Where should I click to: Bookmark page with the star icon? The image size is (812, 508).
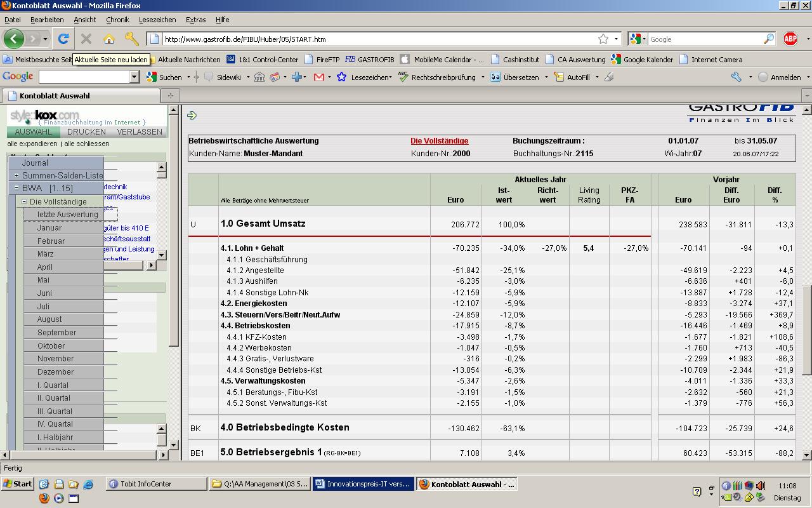click(603, 39)
